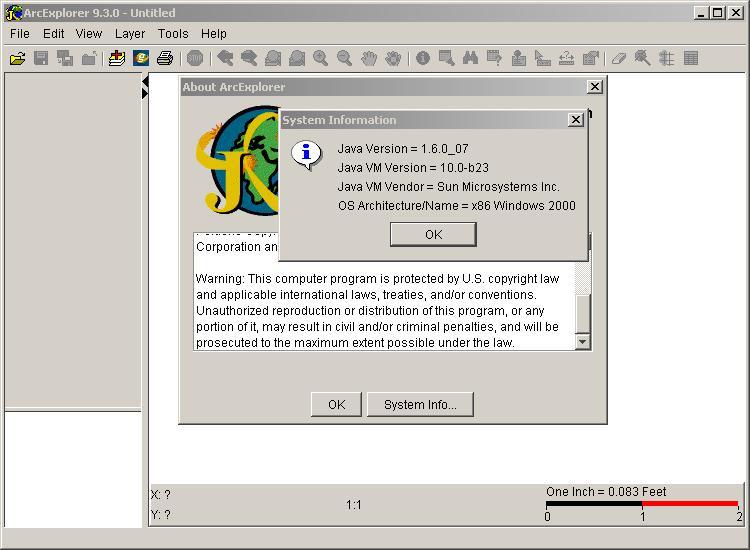
Task: Click the scroll down arrow in license text
Action: (x=583, y=341)
